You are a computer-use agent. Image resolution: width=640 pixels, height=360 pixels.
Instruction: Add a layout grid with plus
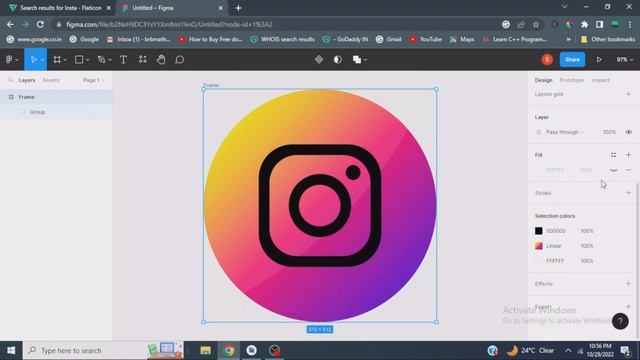[628, 94]
